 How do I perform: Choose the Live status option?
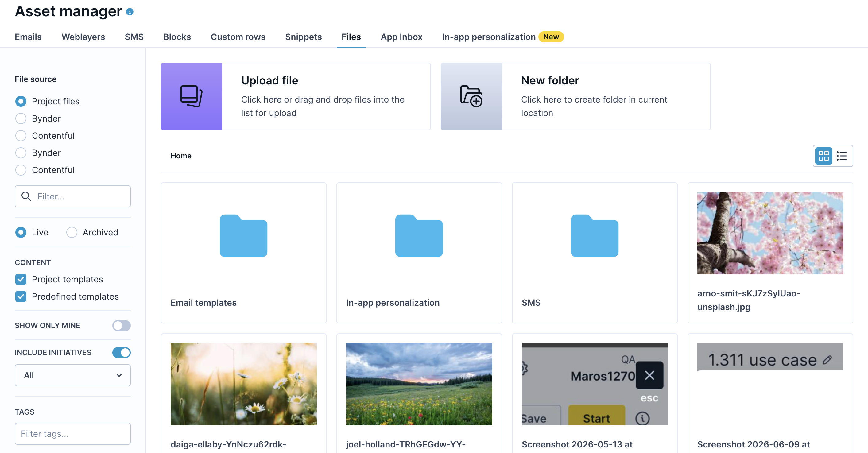(21, 233)
